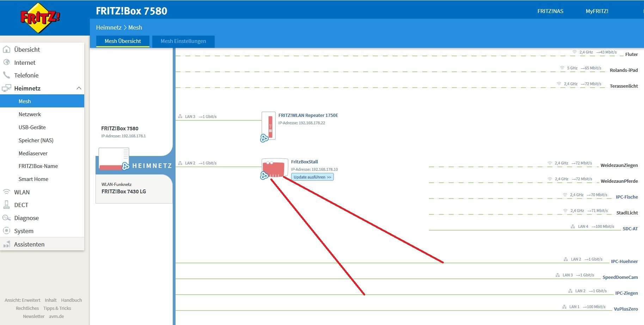
Task: Switch to the Mesh Übersicht tab
Action: point(123,41)
